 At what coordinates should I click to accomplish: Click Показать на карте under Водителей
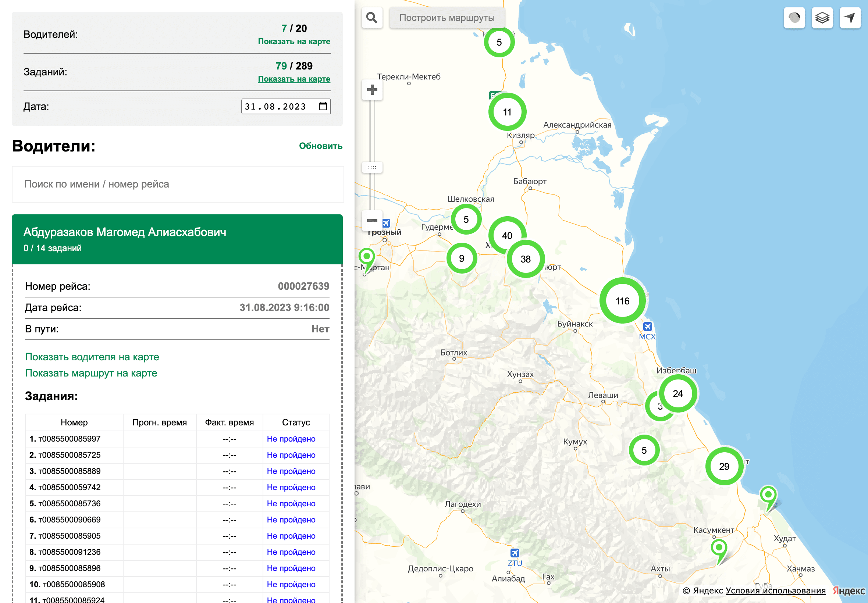294,41
